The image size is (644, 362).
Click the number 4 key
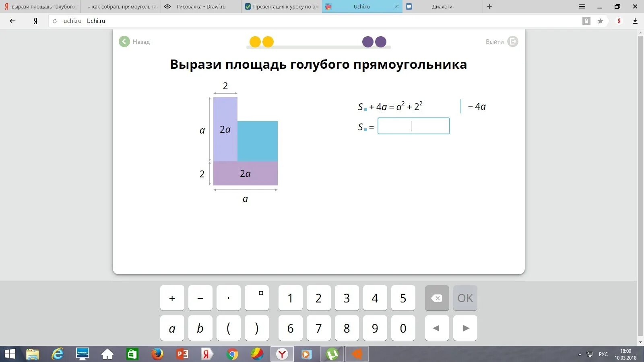375,298
